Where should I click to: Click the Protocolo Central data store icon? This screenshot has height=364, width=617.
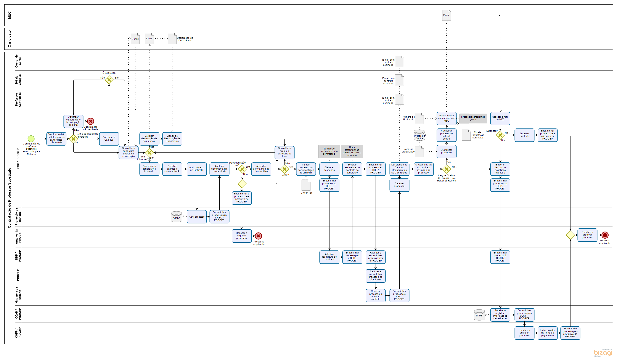tap(419, 135)
